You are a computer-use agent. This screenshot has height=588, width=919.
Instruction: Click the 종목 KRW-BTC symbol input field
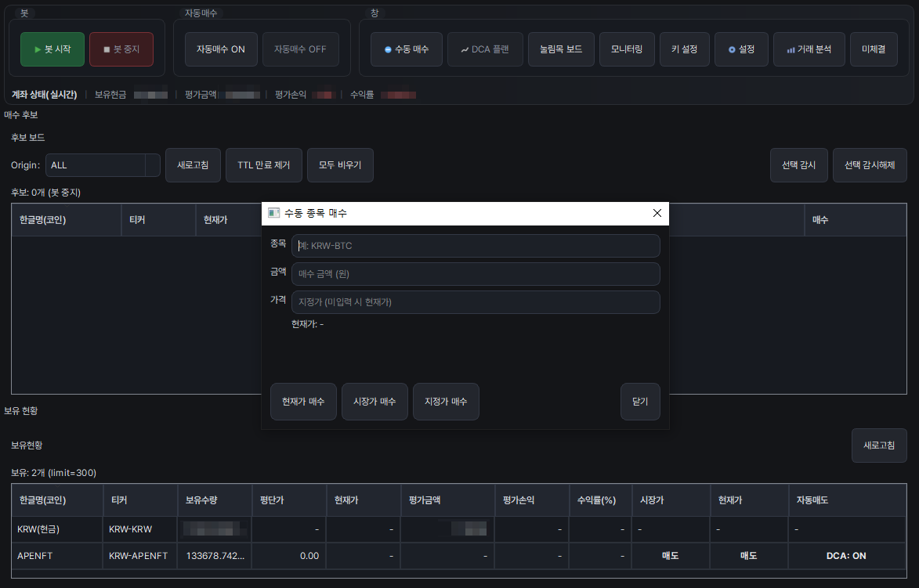tap(476, 245)
